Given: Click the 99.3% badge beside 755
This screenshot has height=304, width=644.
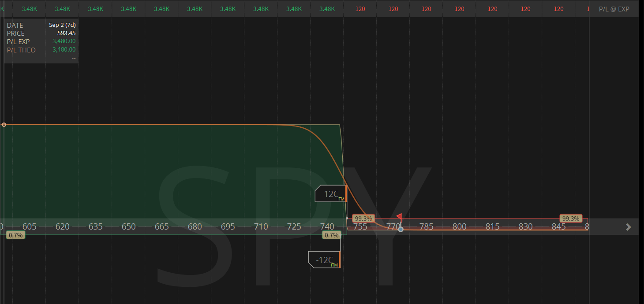Looking at the screenshot, I should tap(363, 219).
